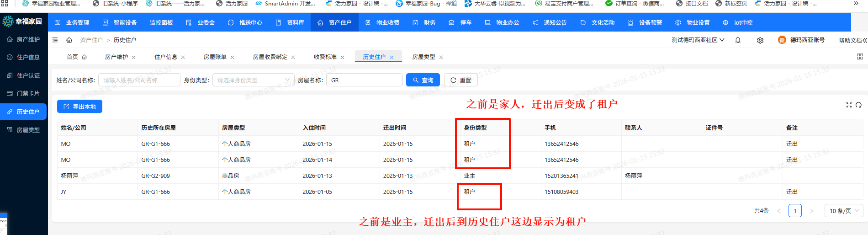Click the 重置 reset button

point(461,80)
